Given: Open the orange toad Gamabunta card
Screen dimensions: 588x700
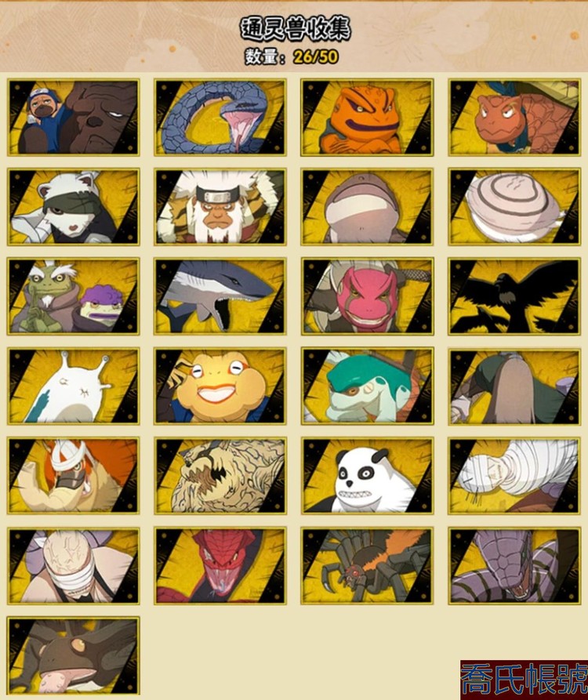Looking at the screenshot, I should pos(367,118).
